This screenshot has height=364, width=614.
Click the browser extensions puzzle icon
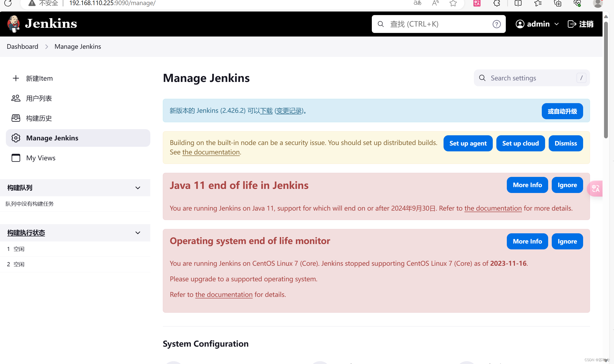click(x=497, y=3)
